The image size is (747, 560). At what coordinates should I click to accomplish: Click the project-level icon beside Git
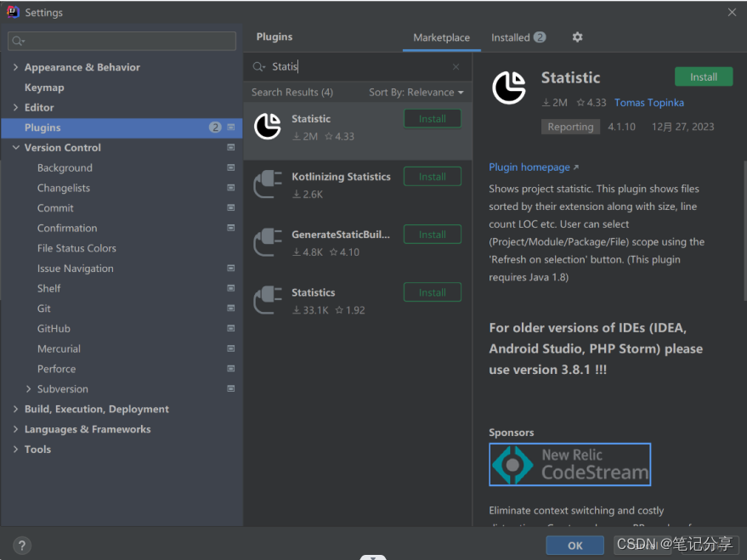click(231, 308)
